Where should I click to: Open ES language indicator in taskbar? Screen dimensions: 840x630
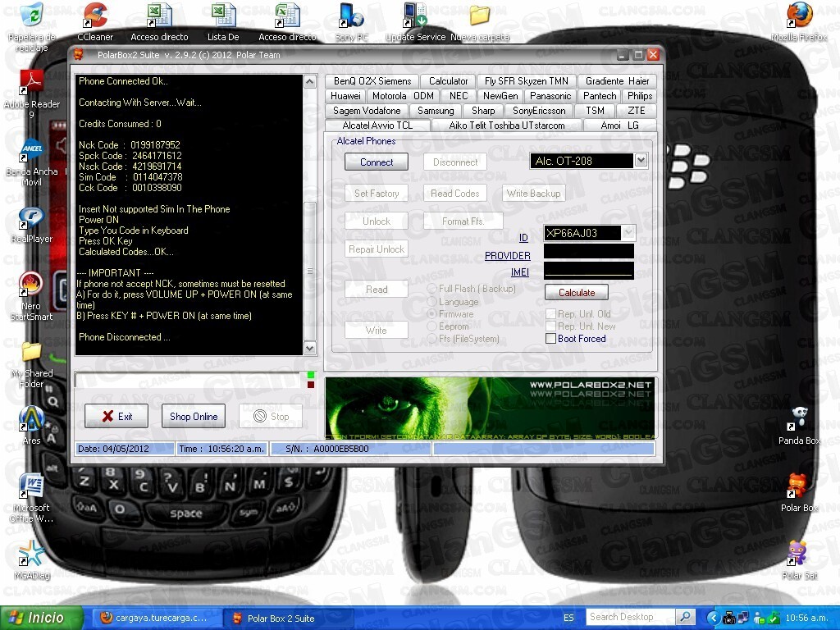click(568, 618)
